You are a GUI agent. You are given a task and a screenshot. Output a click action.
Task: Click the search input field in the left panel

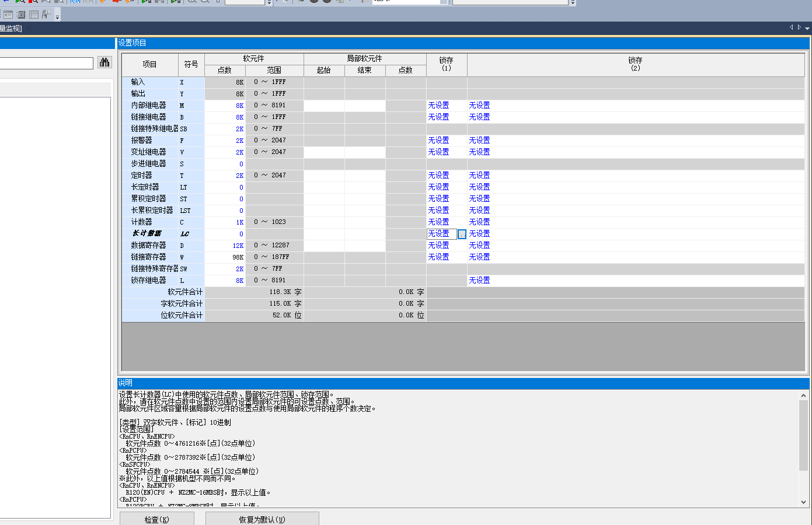(x=46, y=63)
